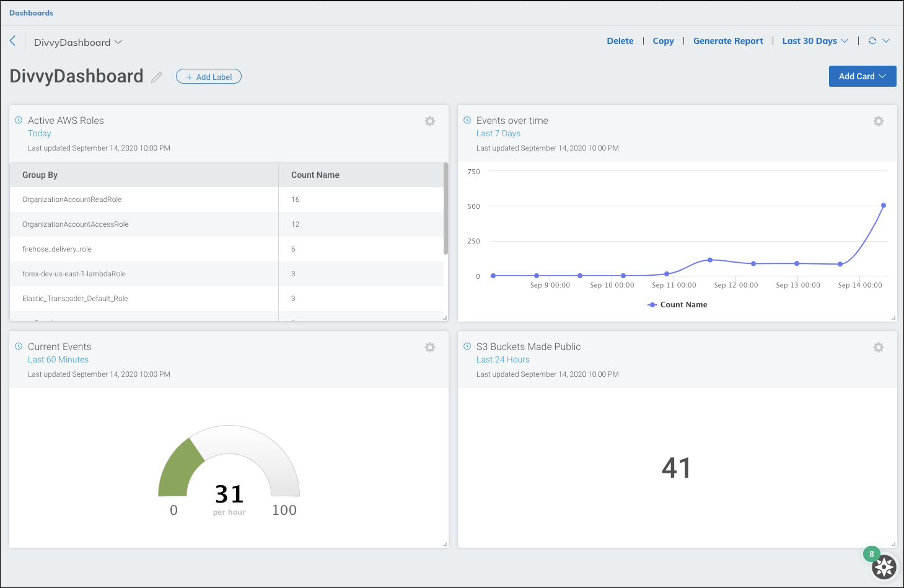
Task: Click Generate Report
Action: tap(728, 41)
